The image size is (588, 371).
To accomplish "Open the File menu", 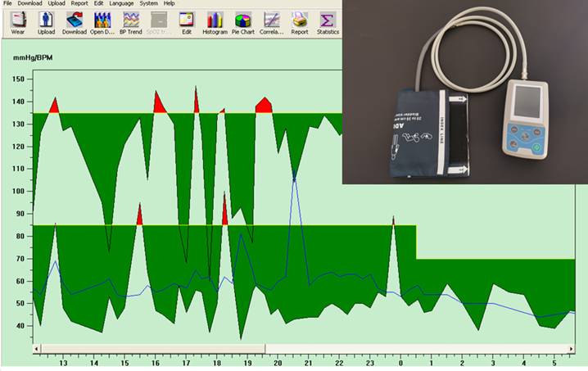I will point(8,3).
